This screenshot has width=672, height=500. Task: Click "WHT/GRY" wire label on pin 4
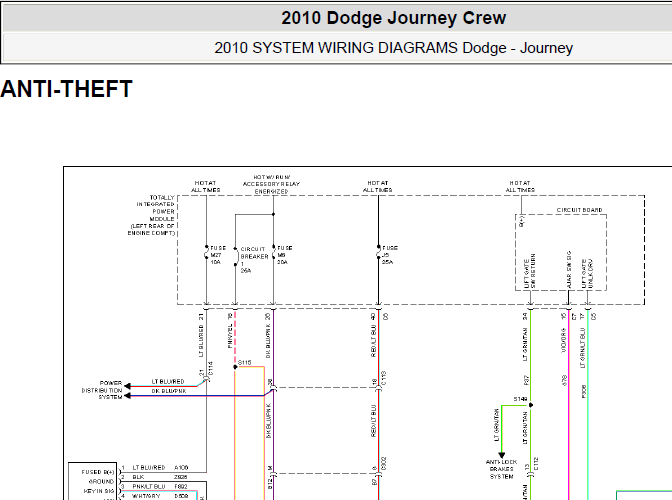pos(146,496)
